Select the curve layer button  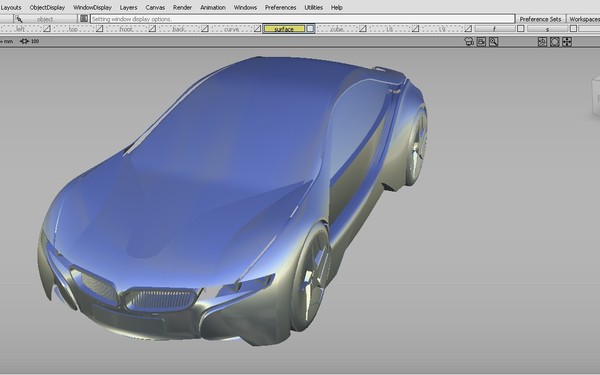coord(232,29)
